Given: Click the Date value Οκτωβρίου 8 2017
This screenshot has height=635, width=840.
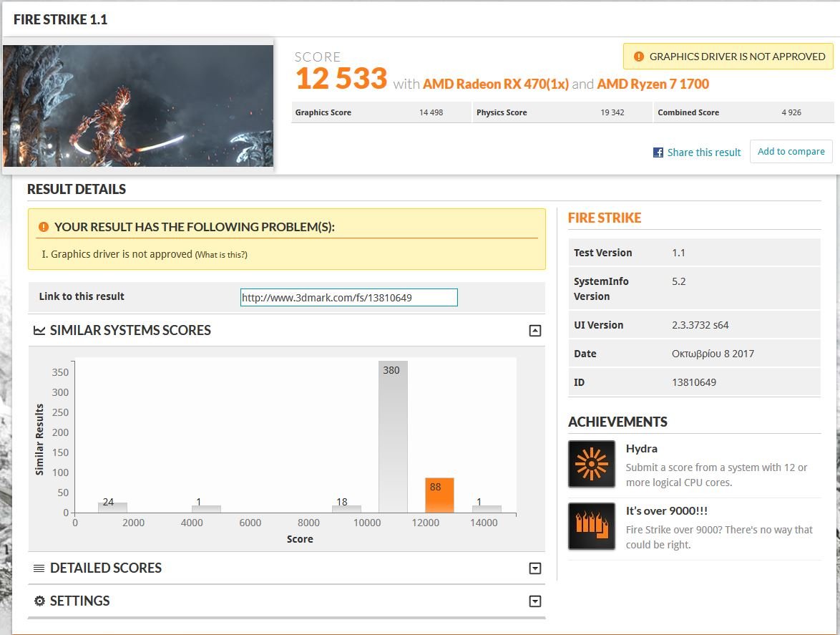Looking at the screenshot, I should (713, 354).
